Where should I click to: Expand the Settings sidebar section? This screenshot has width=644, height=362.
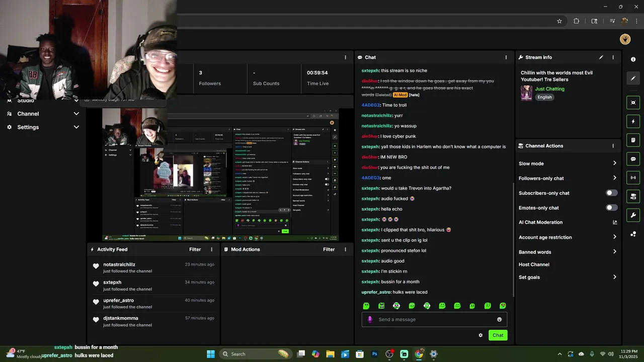76,127
